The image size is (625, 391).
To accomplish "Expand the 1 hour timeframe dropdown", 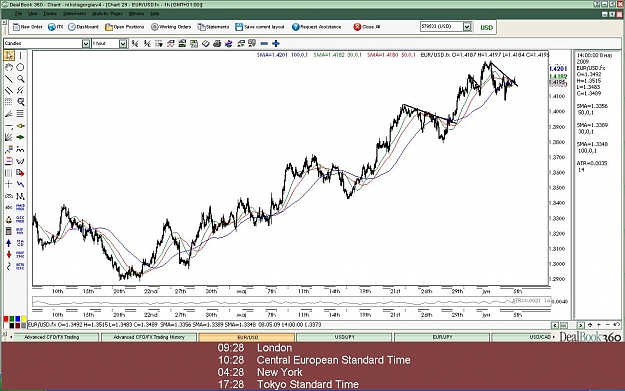I will (123, 43).
